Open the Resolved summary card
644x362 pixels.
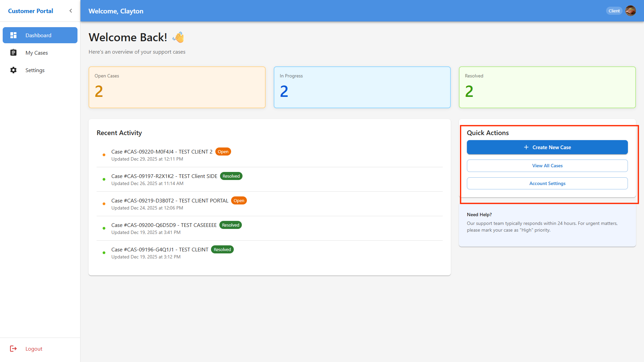tap(547, 87)
